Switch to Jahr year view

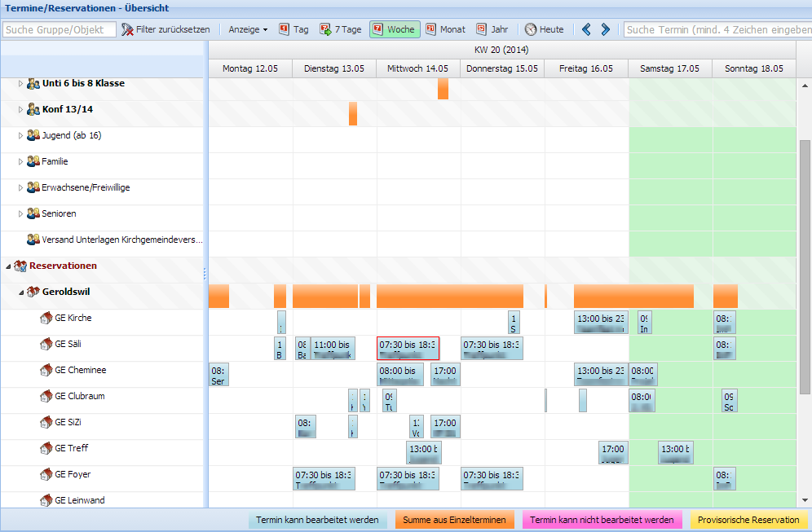[x=492, y=29]
